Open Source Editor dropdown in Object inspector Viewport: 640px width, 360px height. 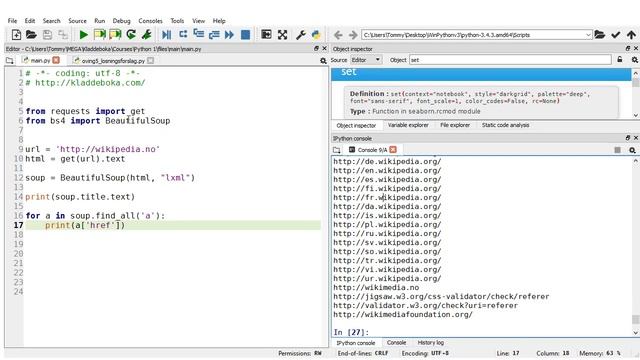pyautogui.click(x=366, y=60)
